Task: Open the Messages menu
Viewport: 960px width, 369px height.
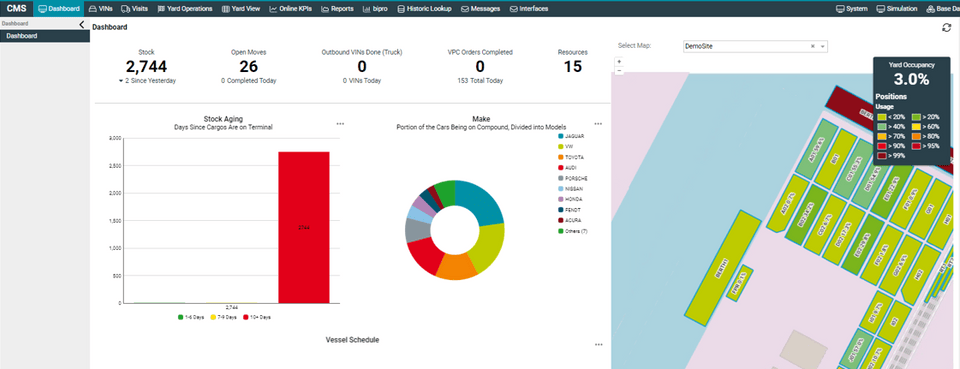Action: coord(481,9)
